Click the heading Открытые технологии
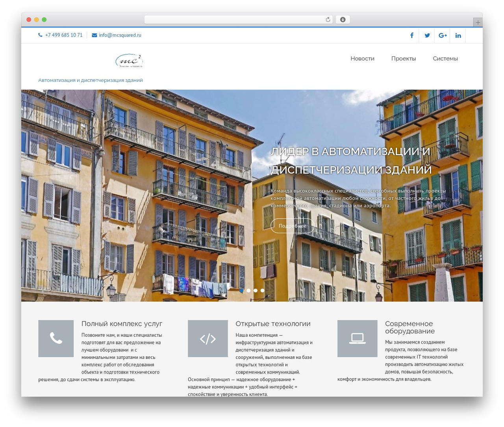Screen dimensions: 504x427 pyautogui.click(x=273, y=324)
